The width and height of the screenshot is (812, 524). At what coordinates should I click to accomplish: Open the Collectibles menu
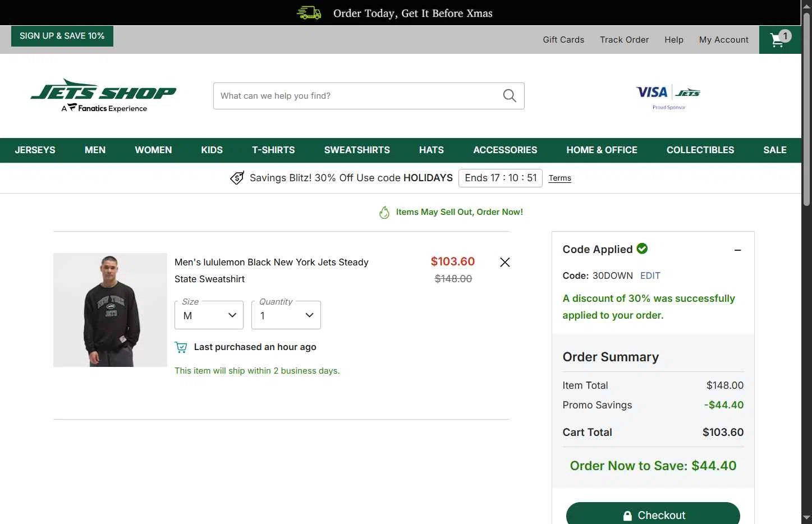point(700,150)
